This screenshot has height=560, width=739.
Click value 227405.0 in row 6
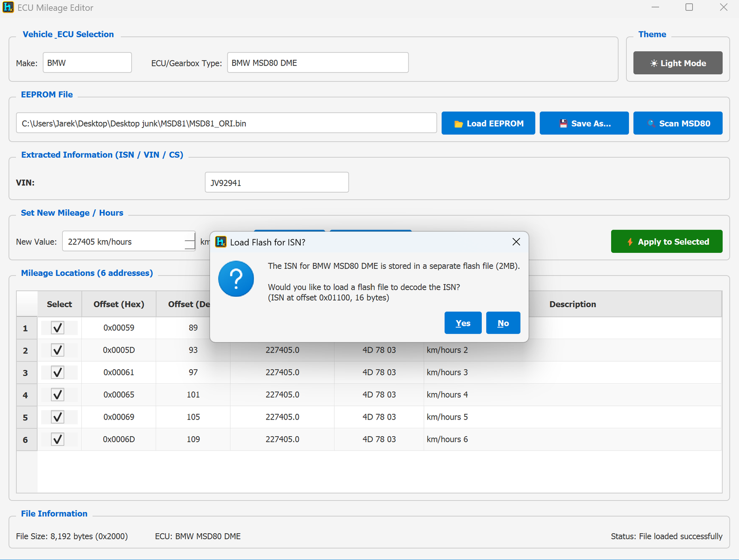282,439
